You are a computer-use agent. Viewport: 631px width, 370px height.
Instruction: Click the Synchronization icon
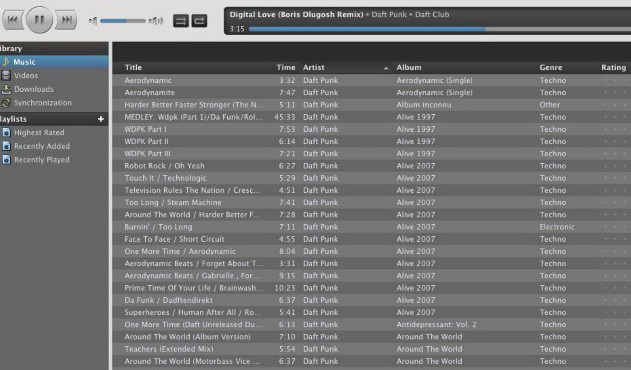tap(6, 103)
